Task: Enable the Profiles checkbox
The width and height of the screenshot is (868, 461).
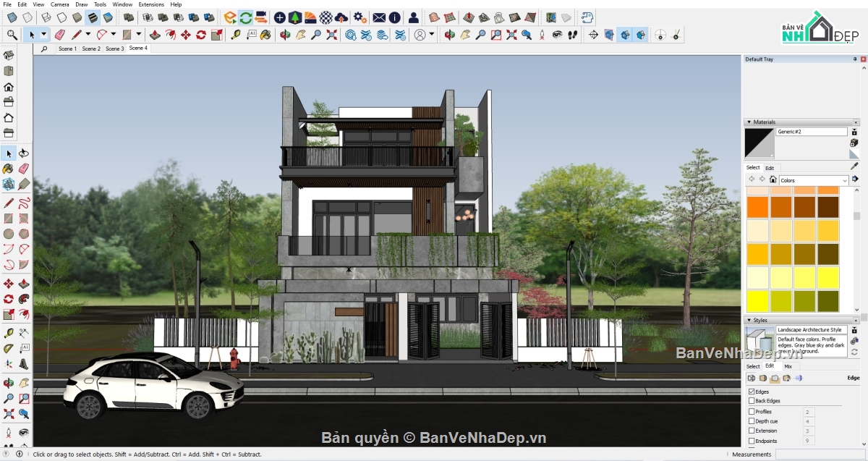Action: 752,412
